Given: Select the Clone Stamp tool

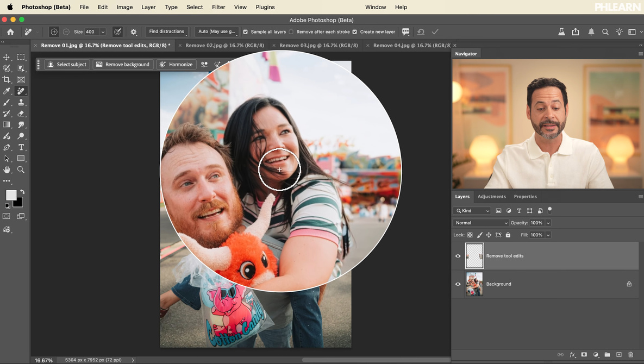Looking at the screenshot, I should [x=21, y=102].
